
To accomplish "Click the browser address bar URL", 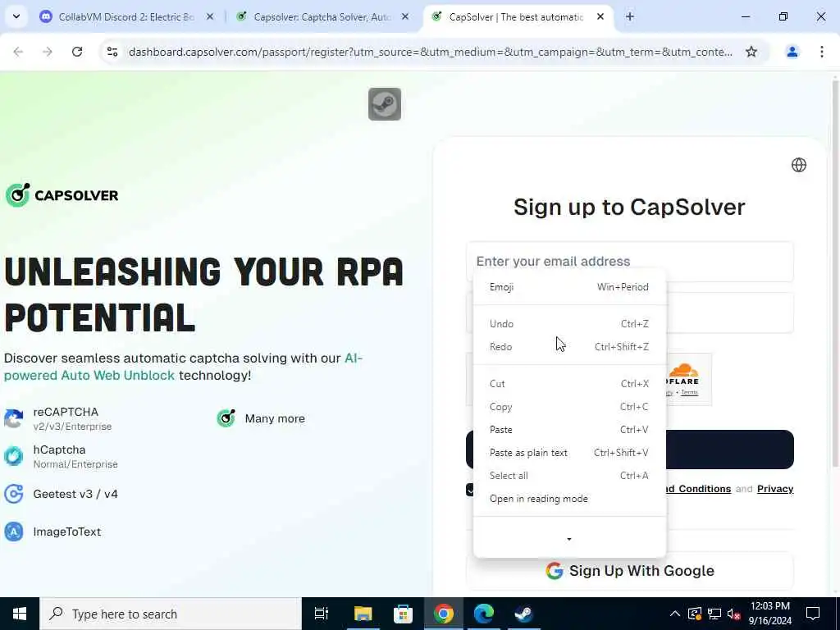I will 430,52.
